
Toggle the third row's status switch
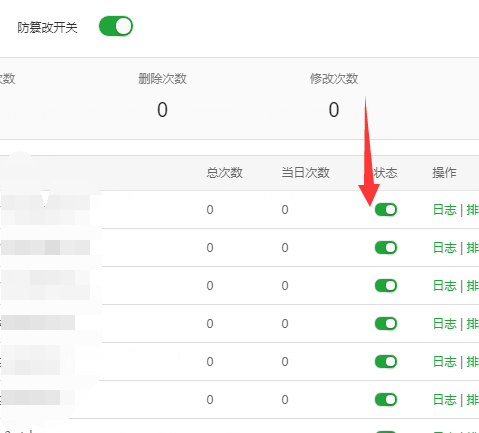point(386,286)
